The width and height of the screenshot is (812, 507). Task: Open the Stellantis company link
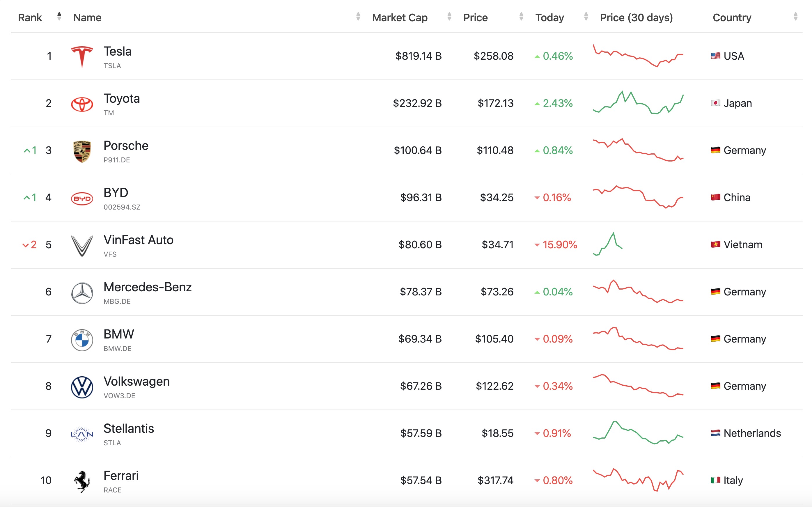pyautogui.click(x=128, y=428)
